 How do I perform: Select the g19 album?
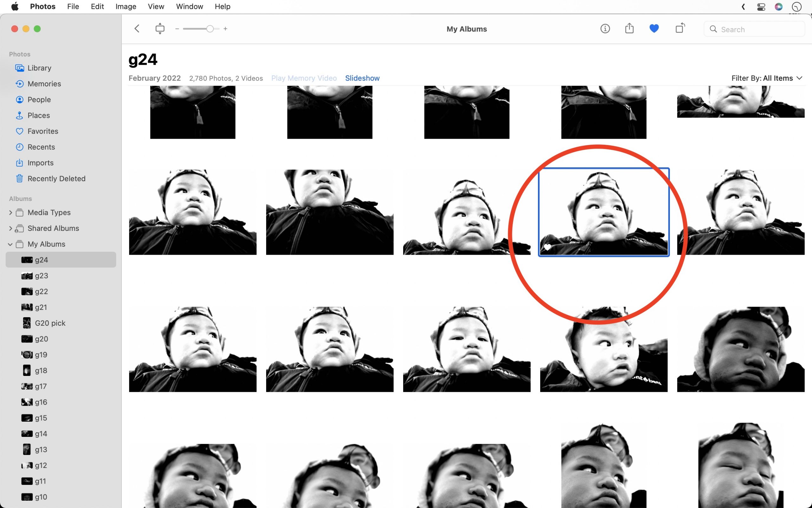click(61, 354)
